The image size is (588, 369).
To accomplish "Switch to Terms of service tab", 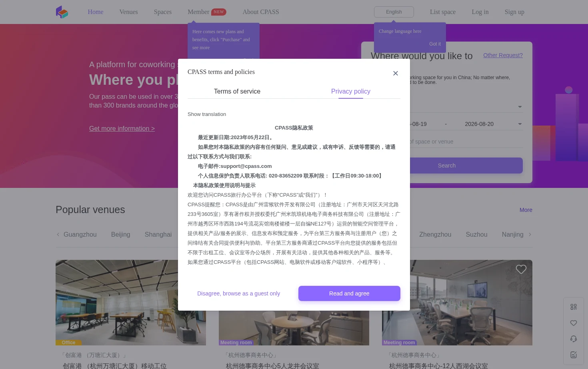I will (237, 92).
